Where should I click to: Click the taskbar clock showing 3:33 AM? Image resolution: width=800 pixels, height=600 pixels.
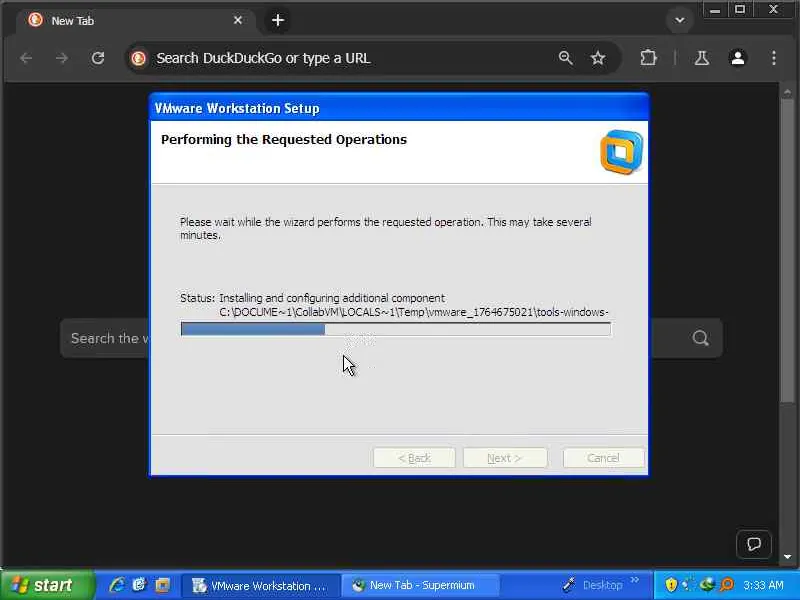pyautogui.click(x=763, y=585)
